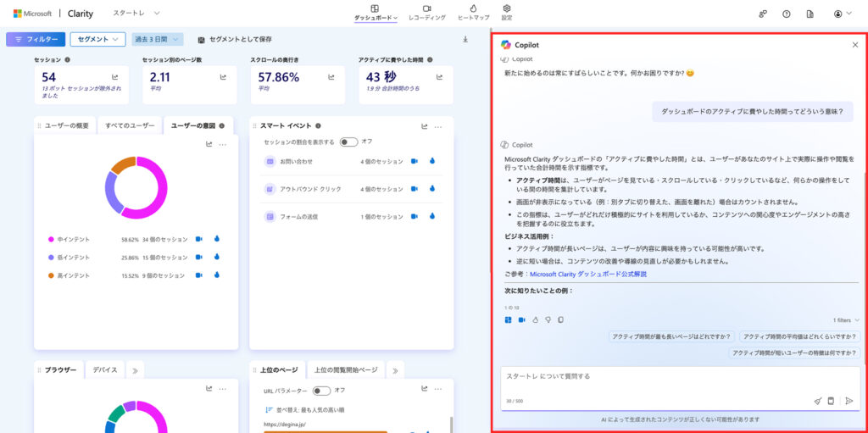
Task: Open the 過去 3 日間 date range dropdown
Action: click(157, 39)
